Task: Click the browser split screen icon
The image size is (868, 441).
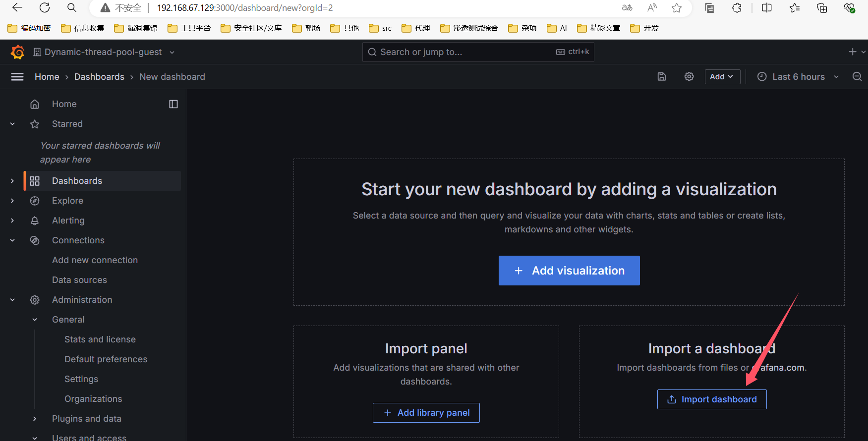Action: [x=767, y=7]
